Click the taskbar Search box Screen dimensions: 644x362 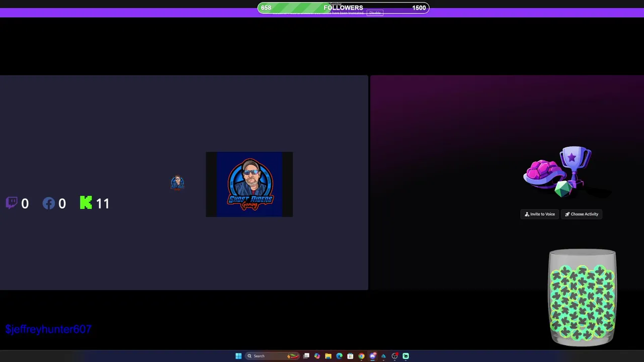pos(272,356)
